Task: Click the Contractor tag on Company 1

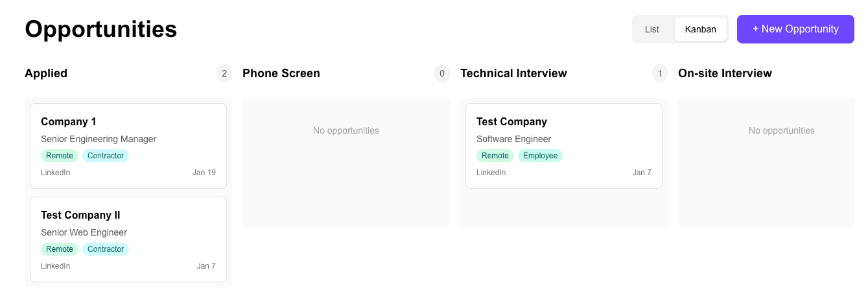Action: (106, 156)
